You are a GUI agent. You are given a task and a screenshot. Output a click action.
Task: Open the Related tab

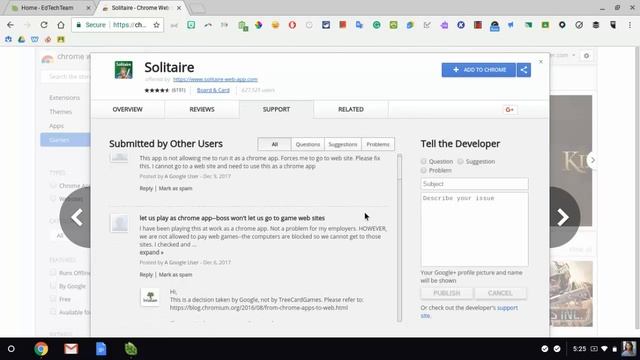pos(351,109)
